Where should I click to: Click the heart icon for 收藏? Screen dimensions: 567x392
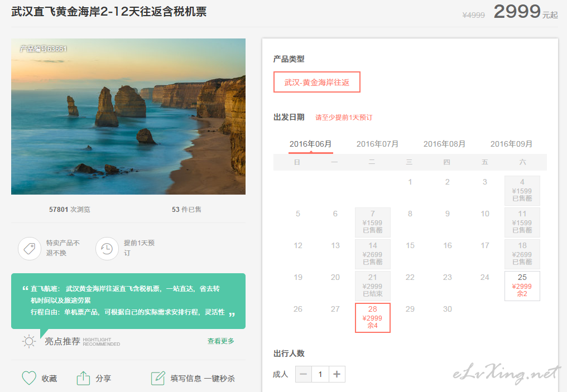(x=29, y=378)
